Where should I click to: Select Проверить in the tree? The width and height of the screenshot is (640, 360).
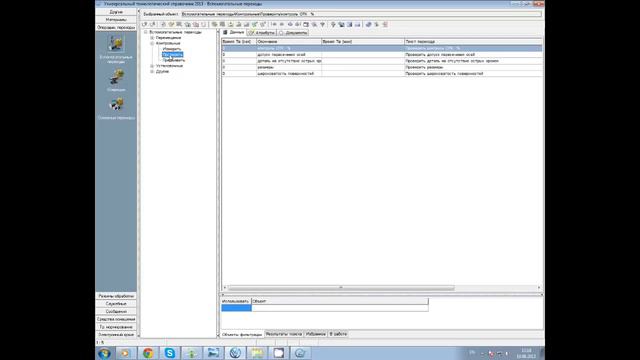(172, 54)
